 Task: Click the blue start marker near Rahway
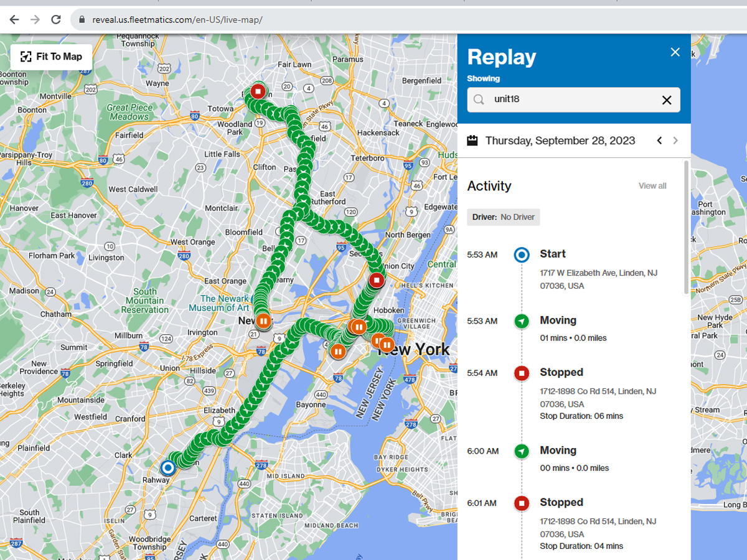click(x=167, y=468)
